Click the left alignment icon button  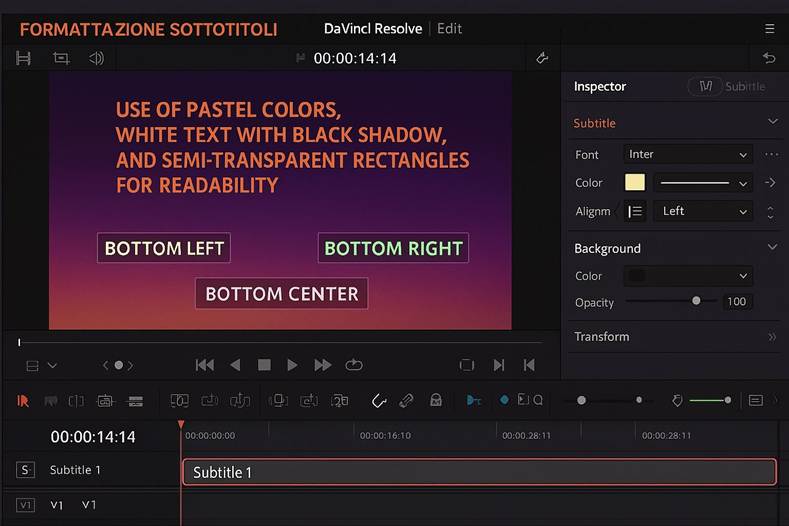[x=635, y=211]
